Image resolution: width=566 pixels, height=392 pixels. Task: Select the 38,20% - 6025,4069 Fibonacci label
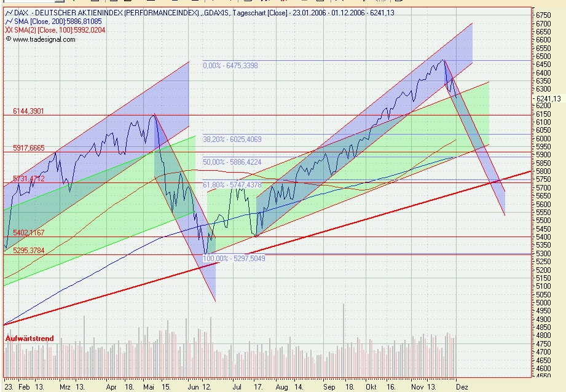pos(232,139)
